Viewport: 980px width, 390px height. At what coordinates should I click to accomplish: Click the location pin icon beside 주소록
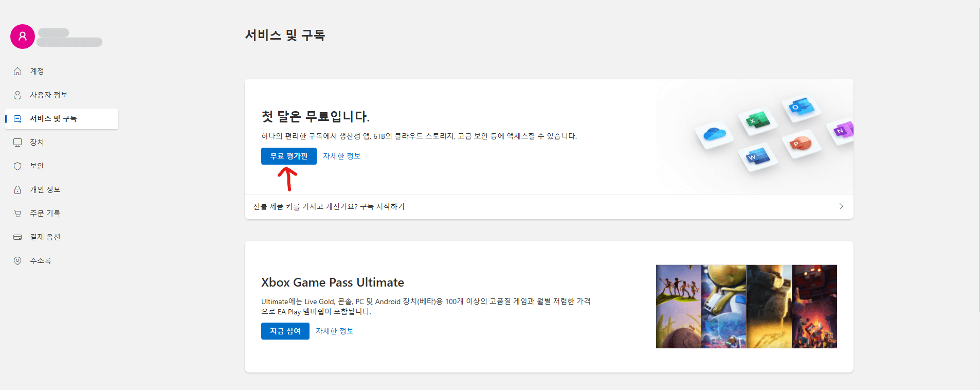point(17,261)
